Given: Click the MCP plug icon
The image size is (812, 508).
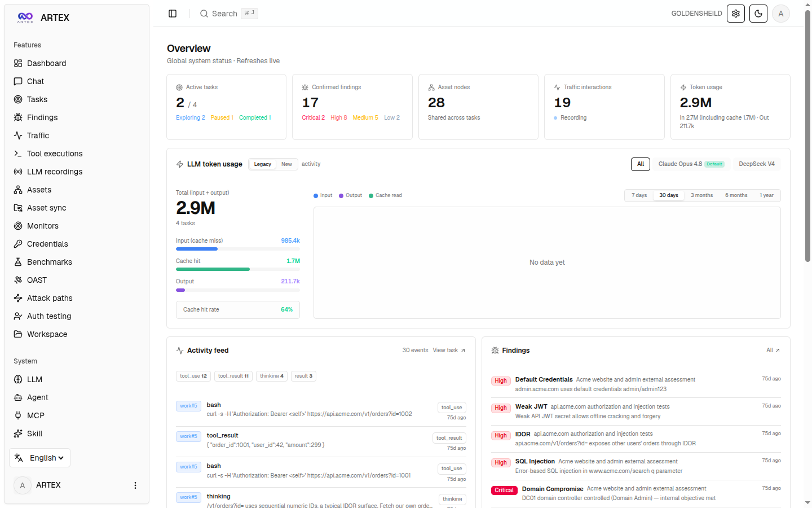Looking at the screenshot, I should click(x=18, y=415).
